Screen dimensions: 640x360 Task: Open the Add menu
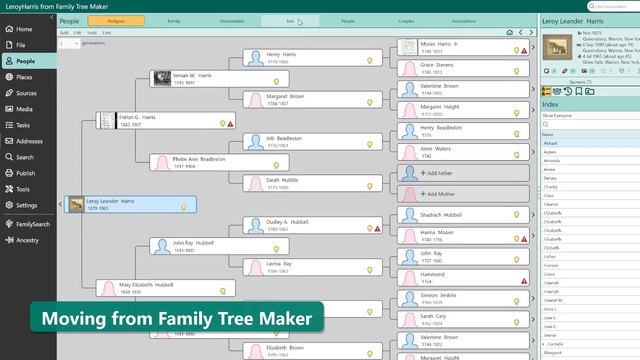64,33
